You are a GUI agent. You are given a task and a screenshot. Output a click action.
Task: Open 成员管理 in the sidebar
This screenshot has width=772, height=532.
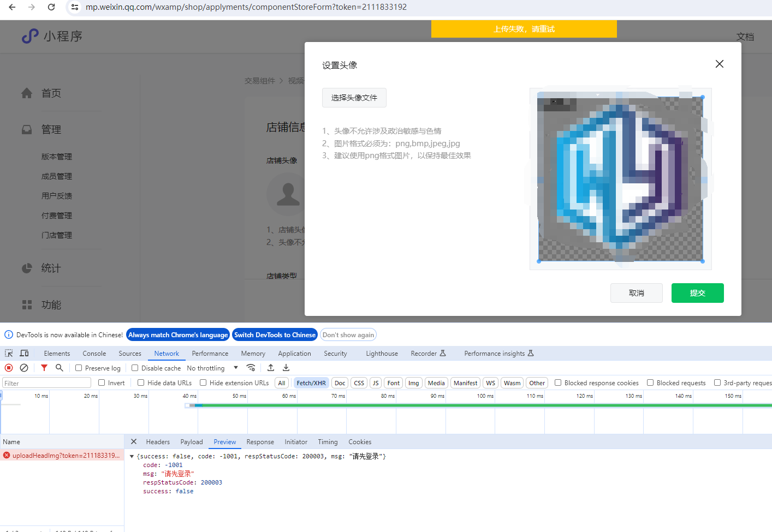57,176
